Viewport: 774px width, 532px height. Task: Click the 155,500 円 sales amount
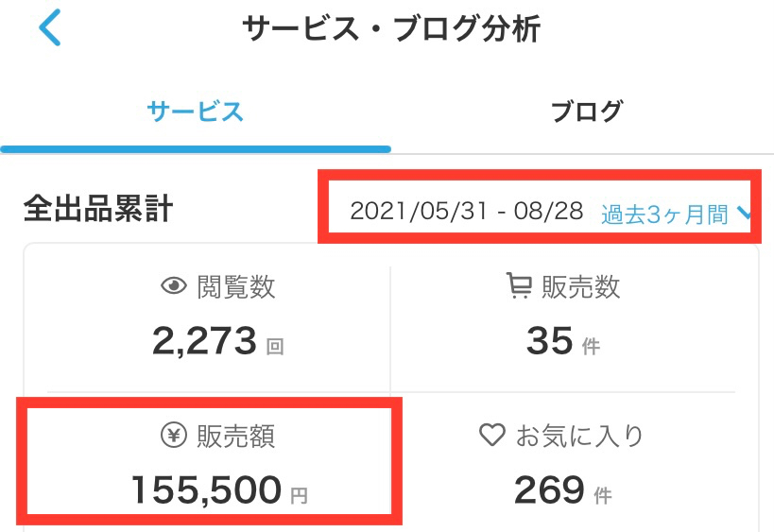pos(206,489)
